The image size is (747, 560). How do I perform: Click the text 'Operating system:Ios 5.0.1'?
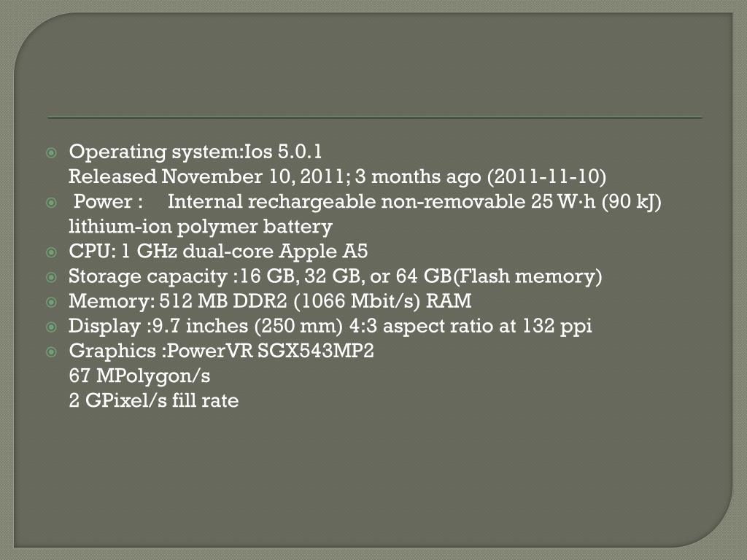[196, 152]
